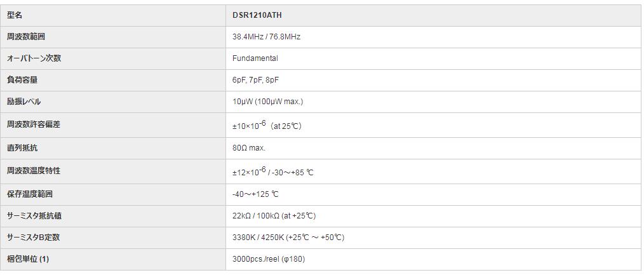Click the ±12×10⁻⁶ / -30~+85 ℃ value

click(272, 171)
